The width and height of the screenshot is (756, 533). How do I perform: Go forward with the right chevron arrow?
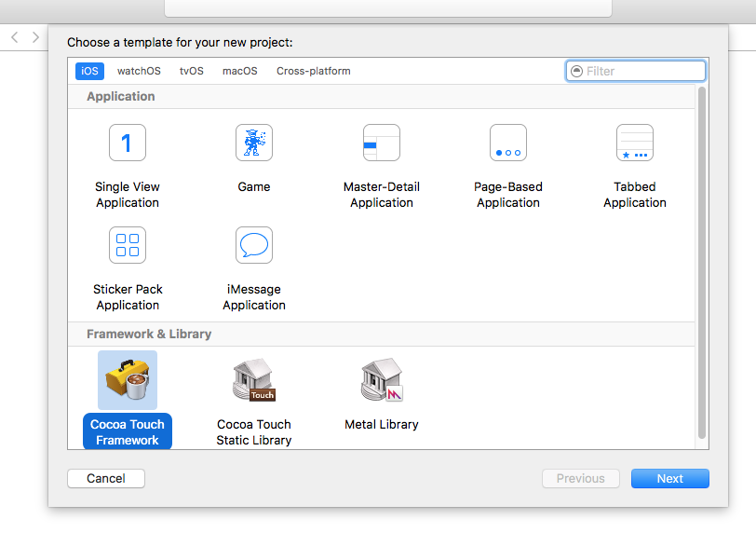(35, 37)
